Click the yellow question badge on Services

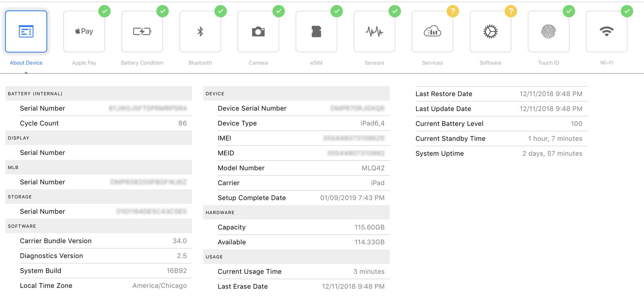(x=452, y=11)
